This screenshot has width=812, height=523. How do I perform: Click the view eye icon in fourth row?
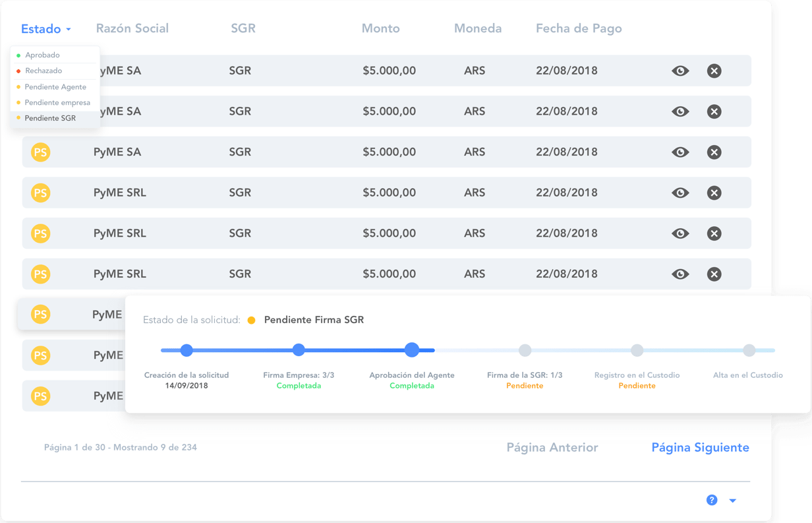point(680,193)
